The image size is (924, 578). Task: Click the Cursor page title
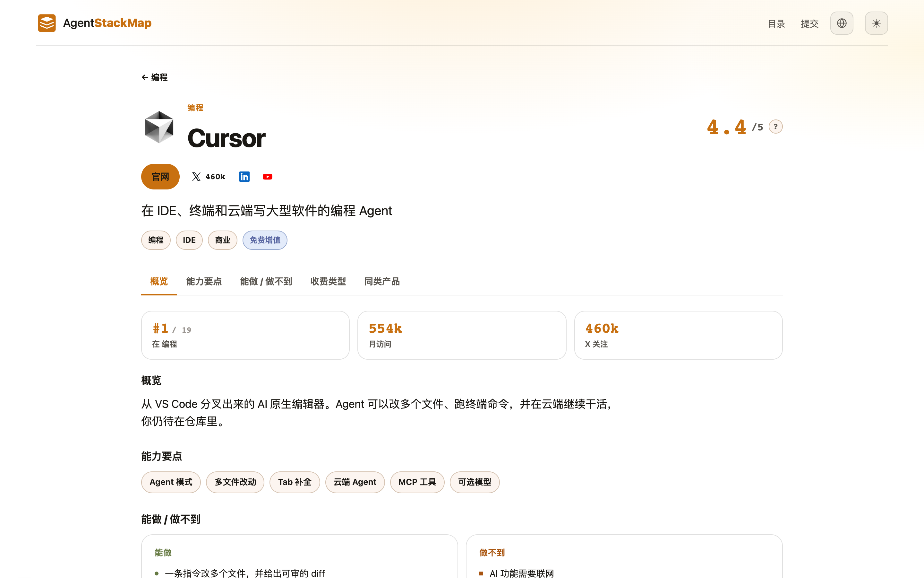[227, 138]
